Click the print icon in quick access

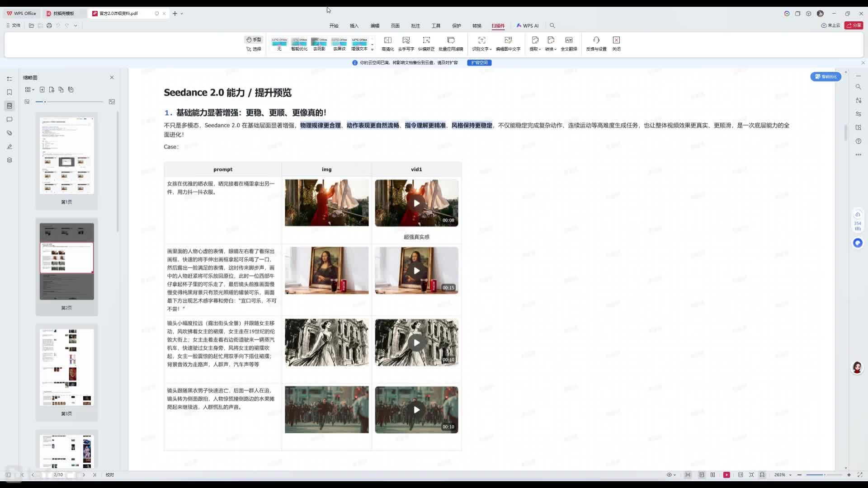tap(49, 26)
